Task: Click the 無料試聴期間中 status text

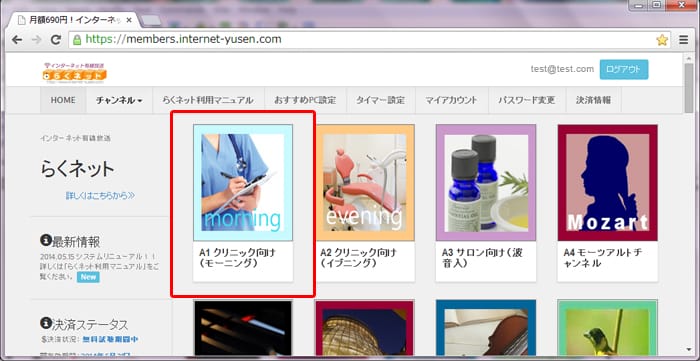Action: click(110, 340)
